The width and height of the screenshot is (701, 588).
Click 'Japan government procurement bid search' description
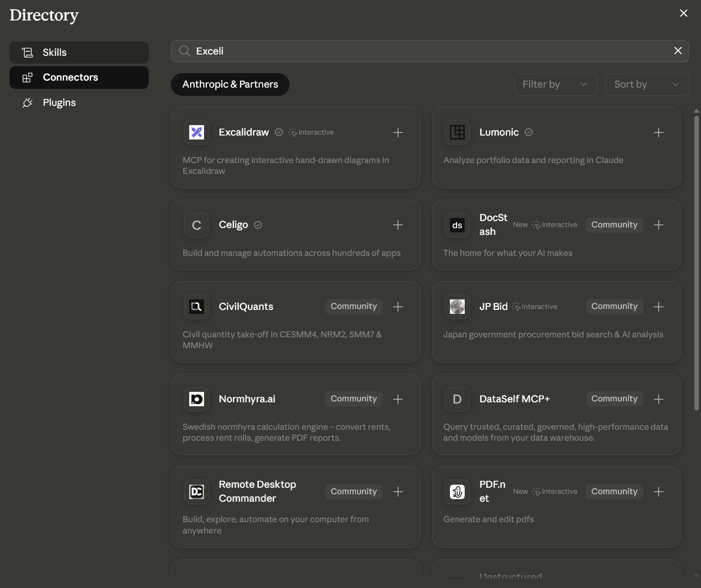553,334
